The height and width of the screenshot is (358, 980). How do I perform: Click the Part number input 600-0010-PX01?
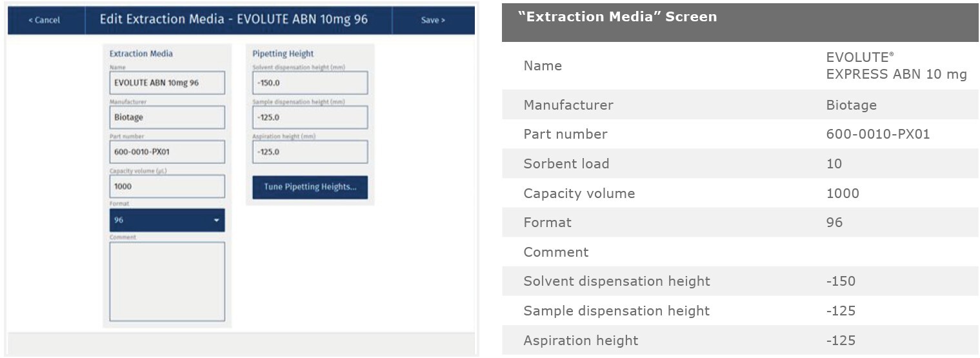tap(167, 152)
